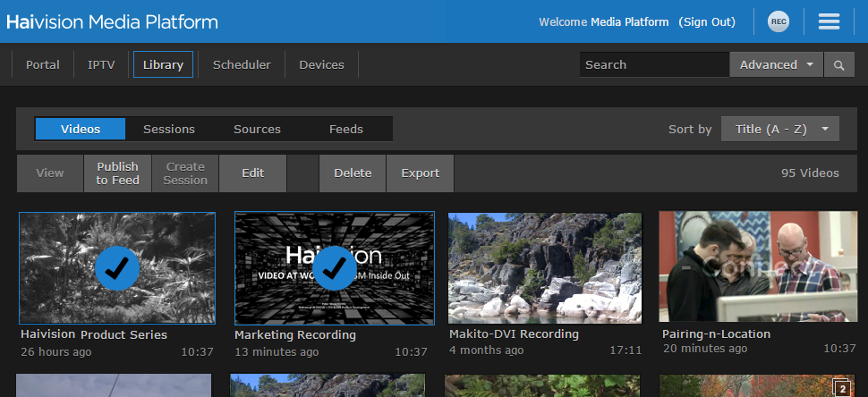
Task: Open the Feeds tab
Action: click(346, 129)
